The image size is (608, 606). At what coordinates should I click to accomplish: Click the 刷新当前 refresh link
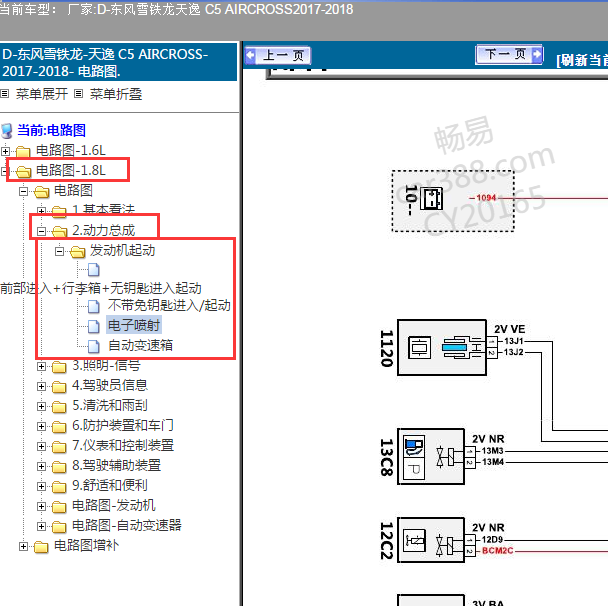point(582,60)
